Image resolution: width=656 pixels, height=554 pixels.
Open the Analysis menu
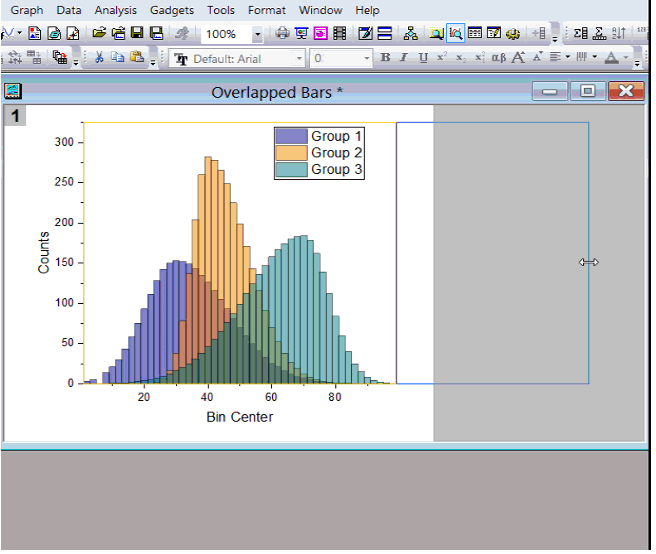(x=115, y=10)
